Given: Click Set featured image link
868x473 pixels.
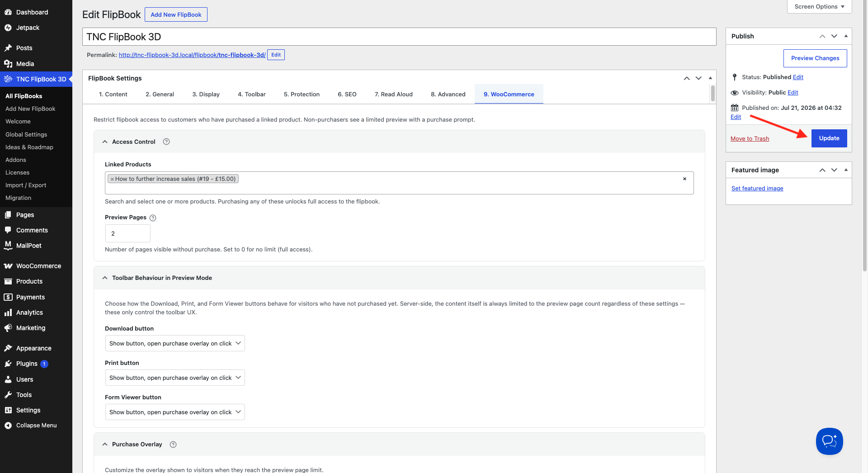Looking at the screenshot, I should pyautogui.click(x=757, y=189).
